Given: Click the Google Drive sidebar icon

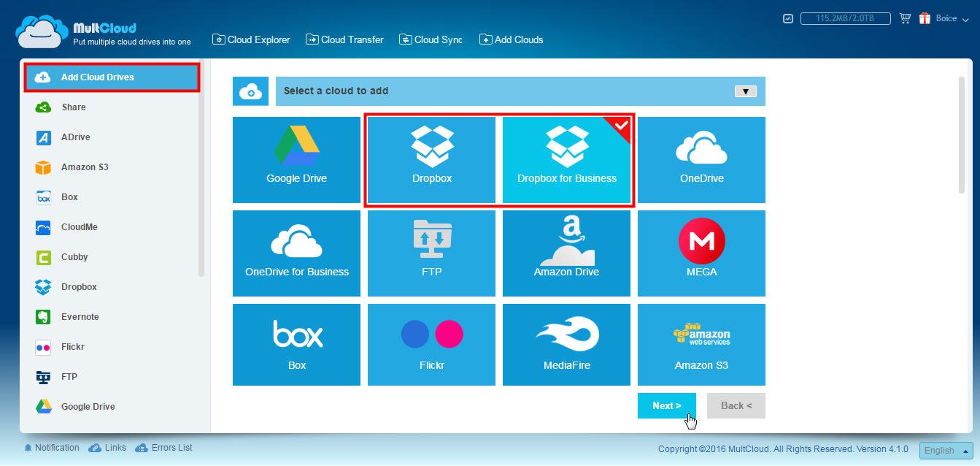Looking at the screenshot, I should click(x=43, y=407).
